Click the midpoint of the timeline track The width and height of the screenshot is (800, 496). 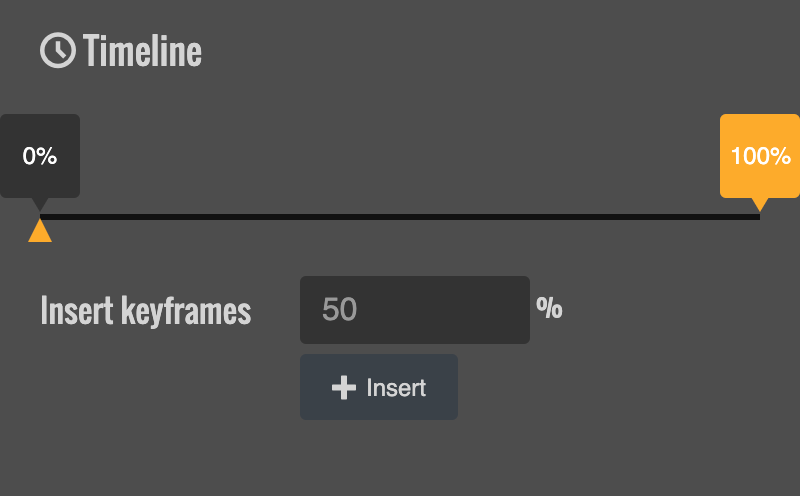coord(400,217)
